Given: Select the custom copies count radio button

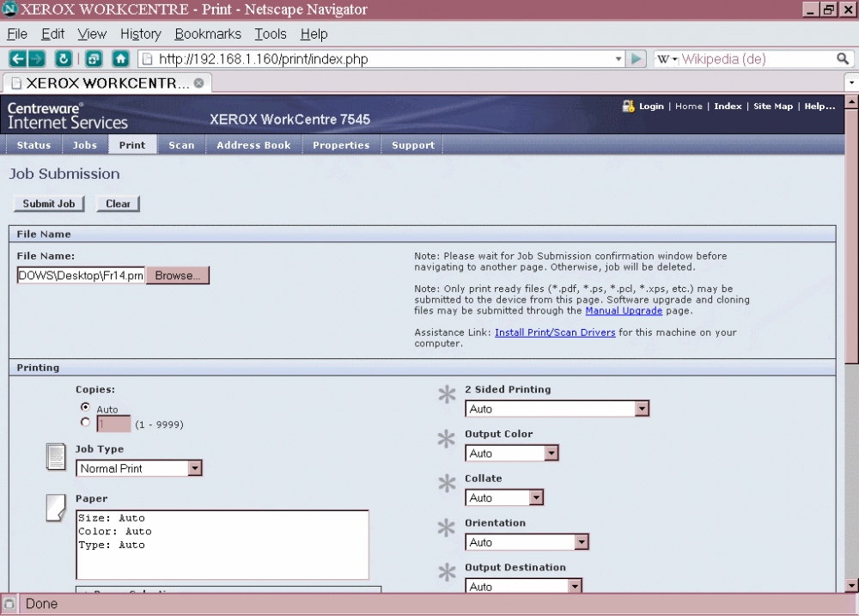Looking at the screenshot, I should pos(85,423).
